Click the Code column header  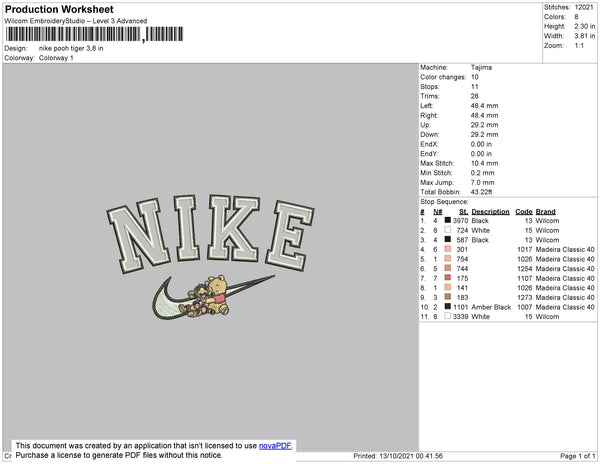(524, 212)
